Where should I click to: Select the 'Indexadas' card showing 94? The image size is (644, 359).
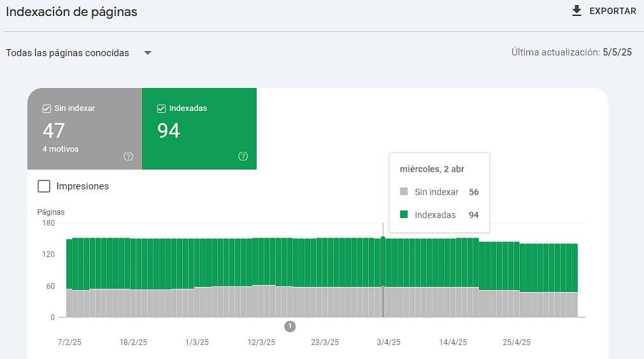[x=199, y=129]
